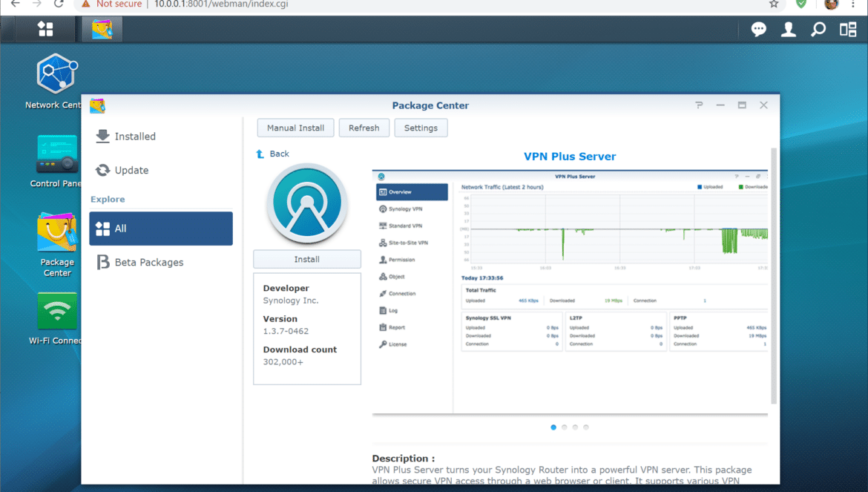868x492 pixels.
Task: Maximize the Package Center window
Action: coord(742,105)
